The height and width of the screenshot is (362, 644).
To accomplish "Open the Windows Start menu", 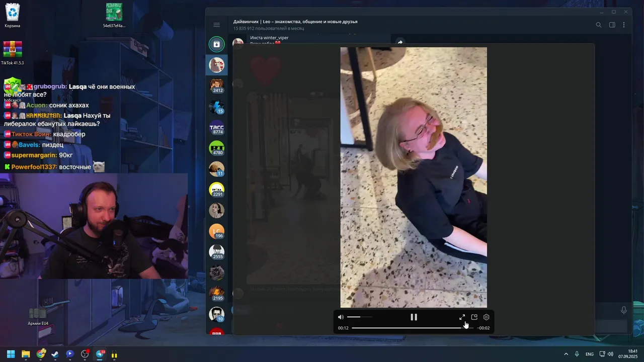I will click(x=11, y=354).
